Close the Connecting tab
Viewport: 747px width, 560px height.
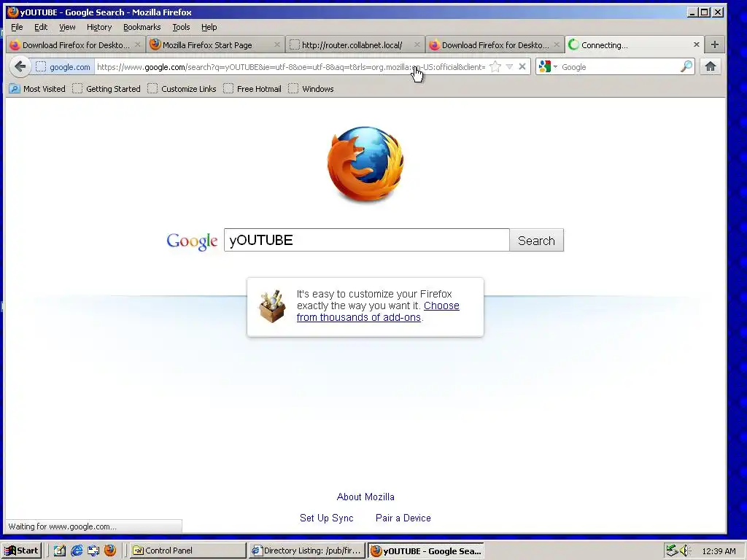(x=697, y=44)
